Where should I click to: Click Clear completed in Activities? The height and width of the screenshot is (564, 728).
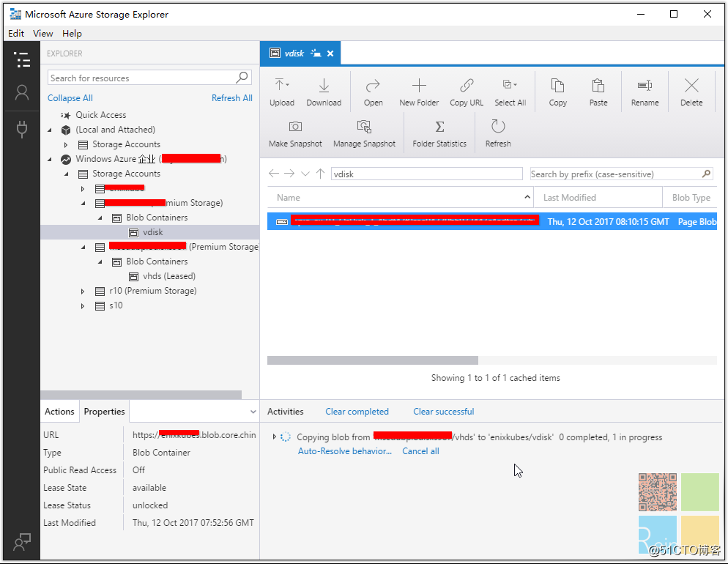point(357,411)
